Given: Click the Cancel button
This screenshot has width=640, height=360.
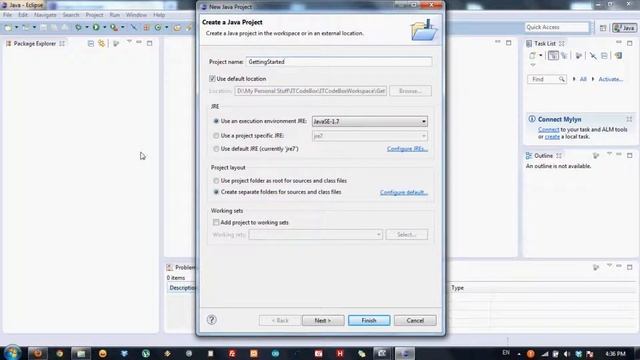Looking at the screenshot, I should 415,320.
